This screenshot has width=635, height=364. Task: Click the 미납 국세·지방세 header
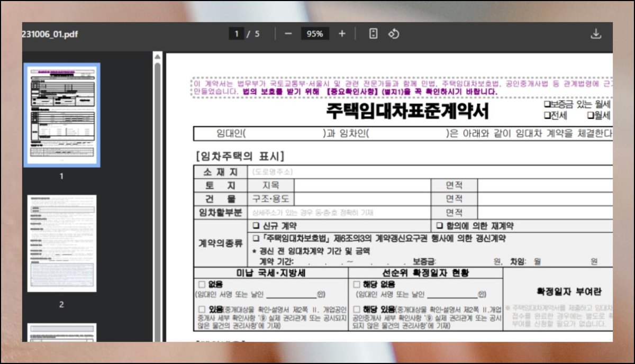click(x=271, y=273)
